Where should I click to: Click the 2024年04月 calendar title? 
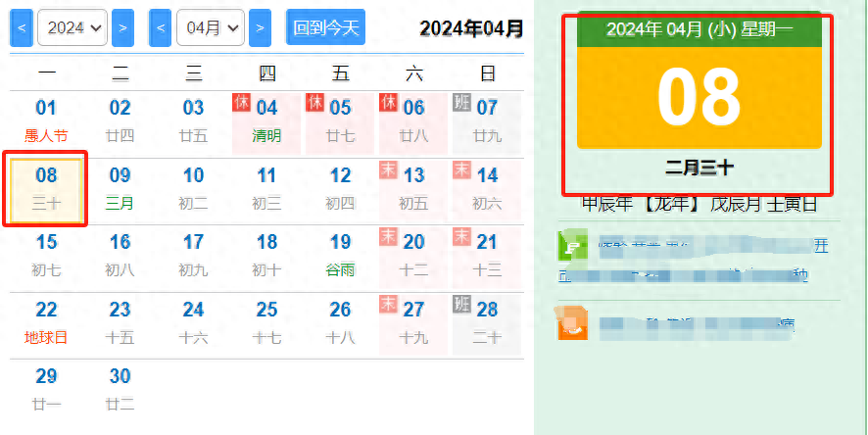471,28
